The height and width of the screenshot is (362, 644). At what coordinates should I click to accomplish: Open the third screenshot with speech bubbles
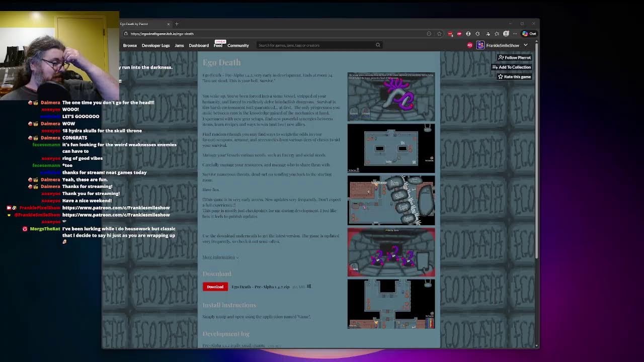[391, 200]
